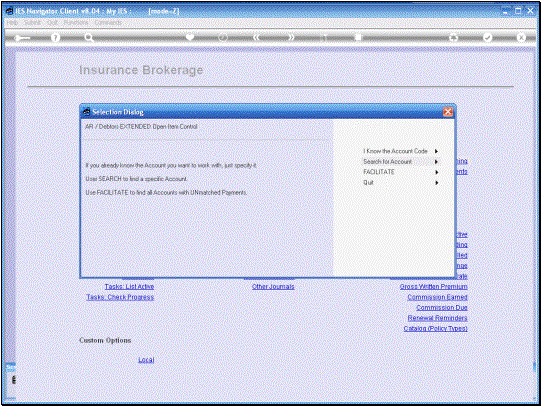Close the Selection Dialog with the red X
The image size is (541, 406).
pyautogui.click(x=447, y=112)
